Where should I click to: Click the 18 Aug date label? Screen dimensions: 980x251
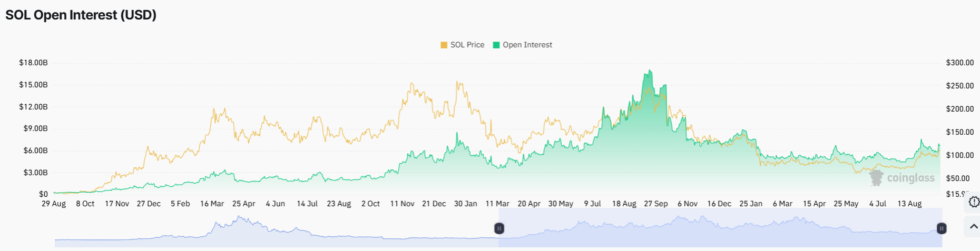click(x=624, y=204)
